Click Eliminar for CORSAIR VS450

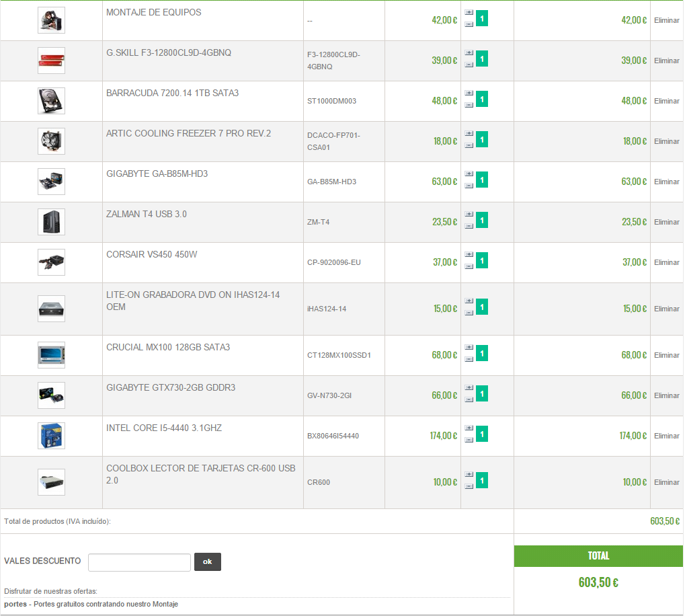(666, 262)
